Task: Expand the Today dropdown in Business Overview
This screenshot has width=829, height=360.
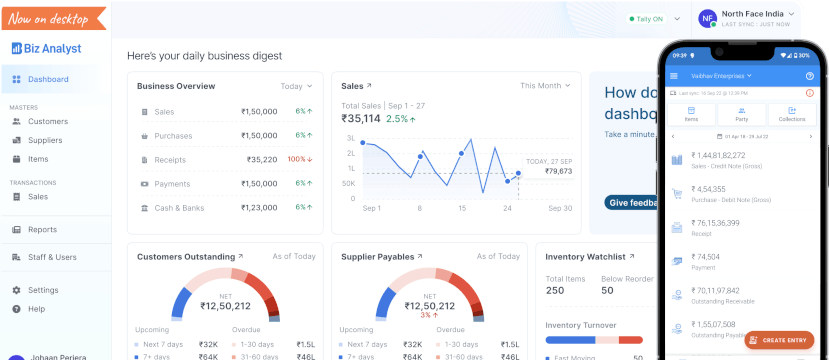Action: point(296,86)
